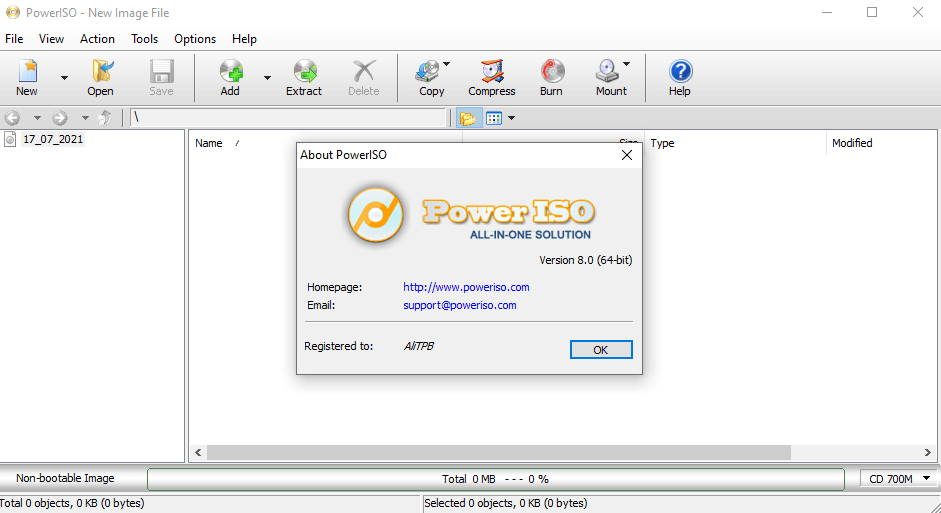Sort by the Type column header

coord(663,143)
